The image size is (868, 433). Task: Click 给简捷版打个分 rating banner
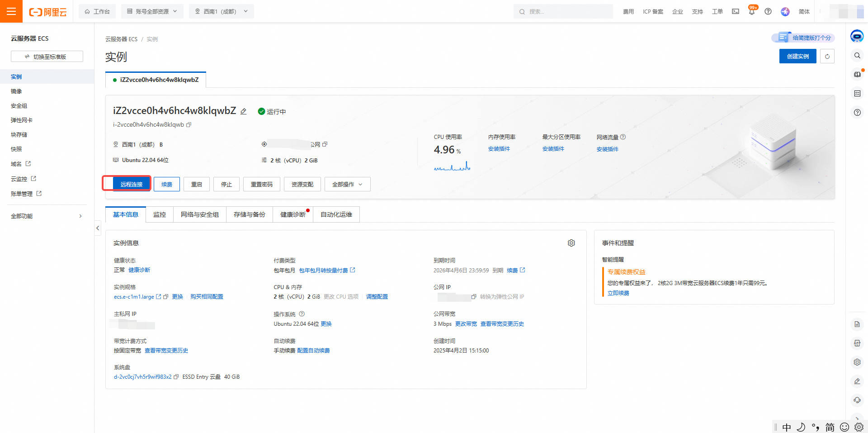[803, 38]
